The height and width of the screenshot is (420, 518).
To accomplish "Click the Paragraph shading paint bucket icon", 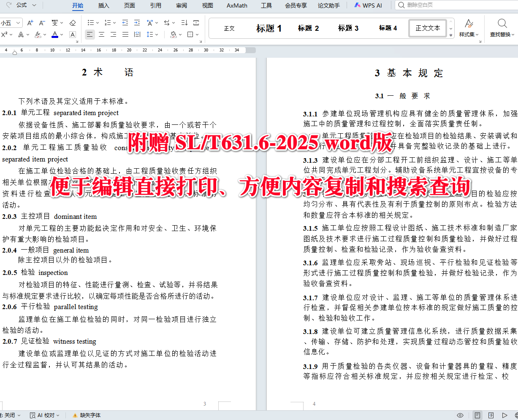I will [x=173, y=35].
